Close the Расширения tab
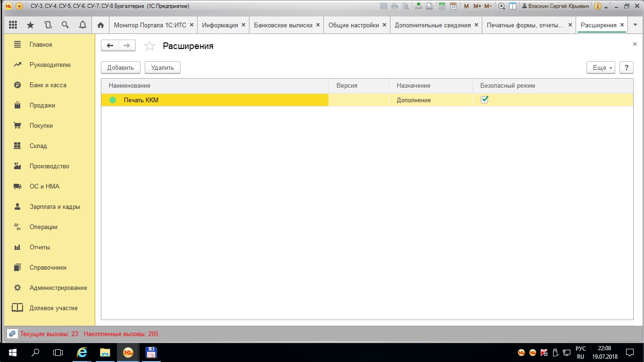Image resolution: width=644 pixels, height=362 pixels. point(622,25)
